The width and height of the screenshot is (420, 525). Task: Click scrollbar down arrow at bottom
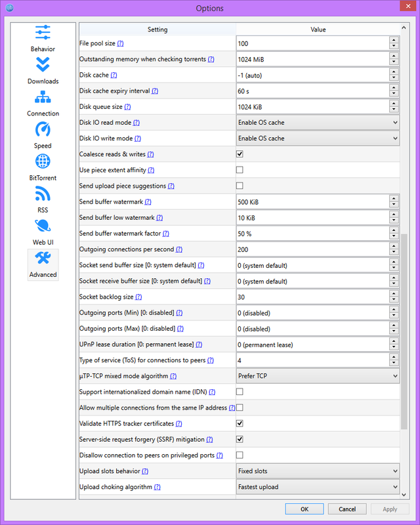[404, 495]
